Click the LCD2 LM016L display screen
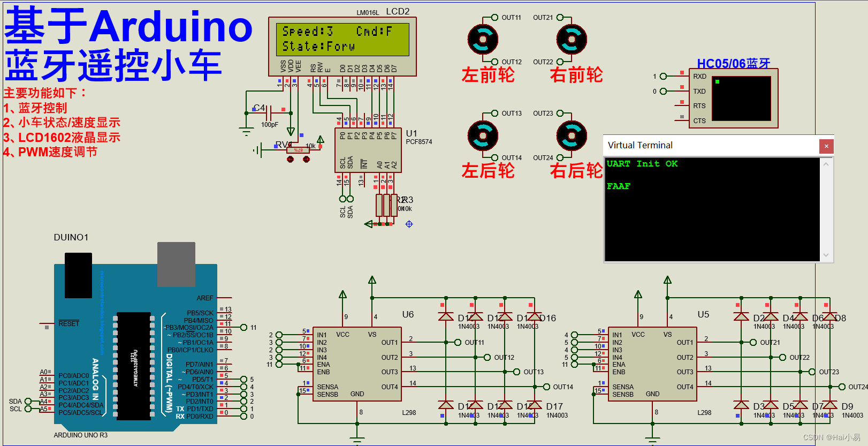868x446 pixels. 342,39
